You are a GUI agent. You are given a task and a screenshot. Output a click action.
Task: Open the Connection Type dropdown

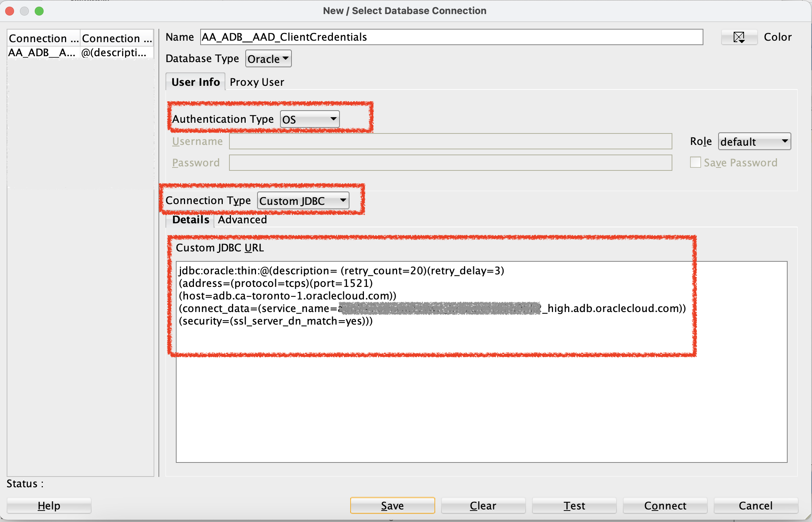pos(303,201)
